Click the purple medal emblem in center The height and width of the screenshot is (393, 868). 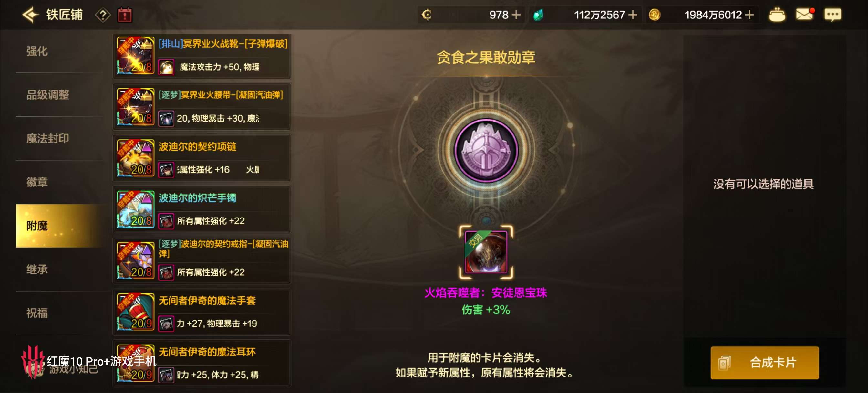coord(486,151)
